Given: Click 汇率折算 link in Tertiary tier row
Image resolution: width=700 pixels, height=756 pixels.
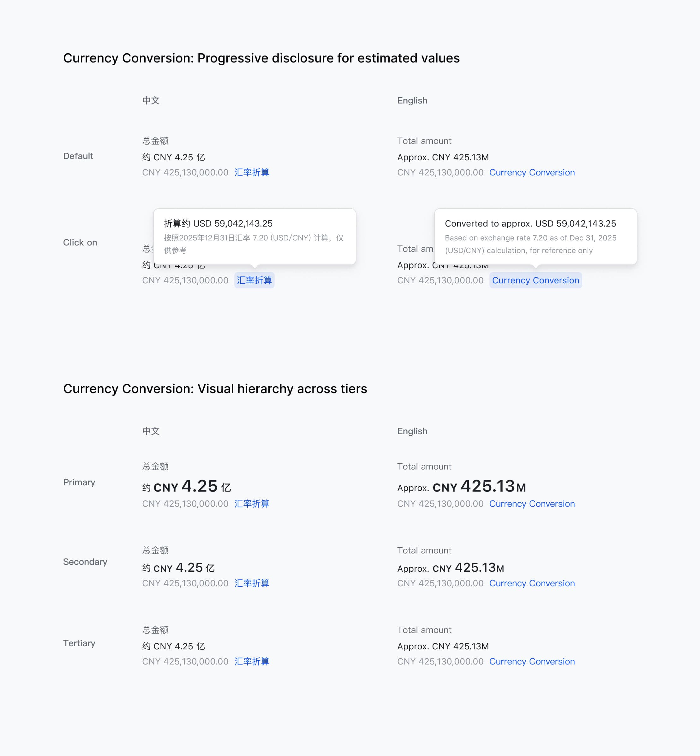Looking at the screenshot, I should [252, 662].
